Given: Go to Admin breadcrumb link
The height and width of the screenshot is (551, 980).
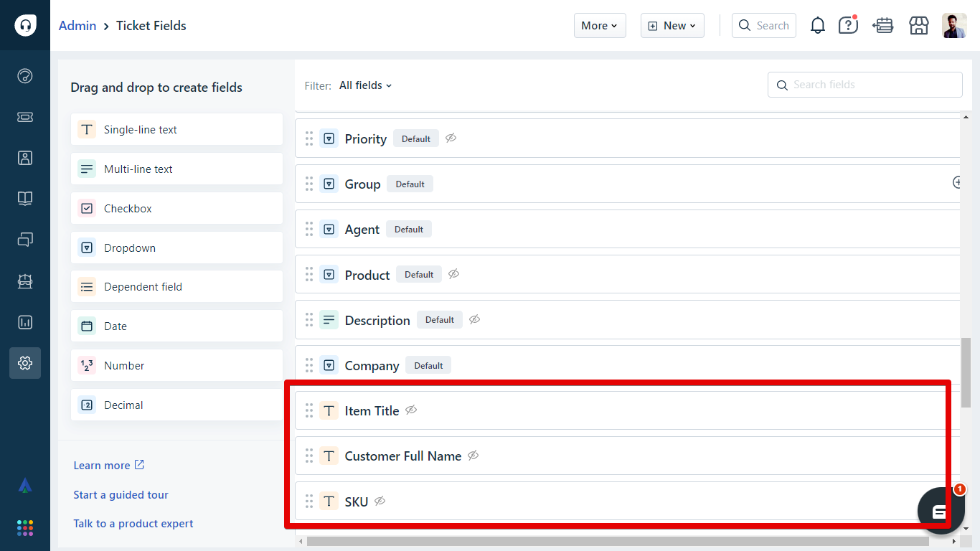Looking at the screenshot, I should click(x=77, y=26).
